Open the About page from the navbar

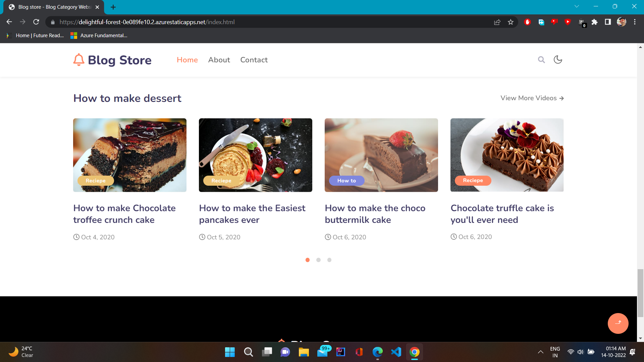[x=219, y=60]
